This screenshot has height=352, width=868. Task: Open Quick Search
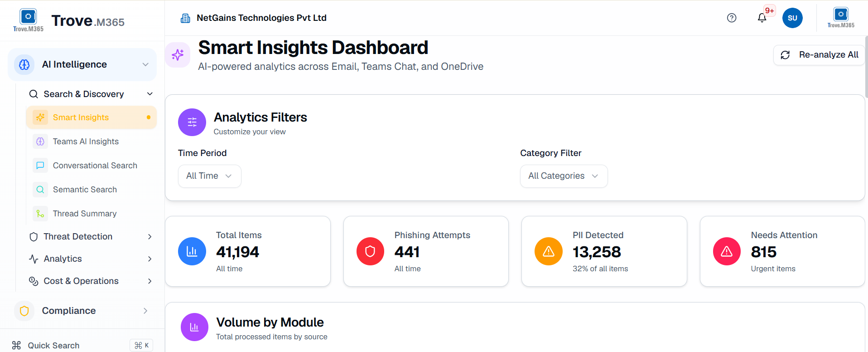53,346
